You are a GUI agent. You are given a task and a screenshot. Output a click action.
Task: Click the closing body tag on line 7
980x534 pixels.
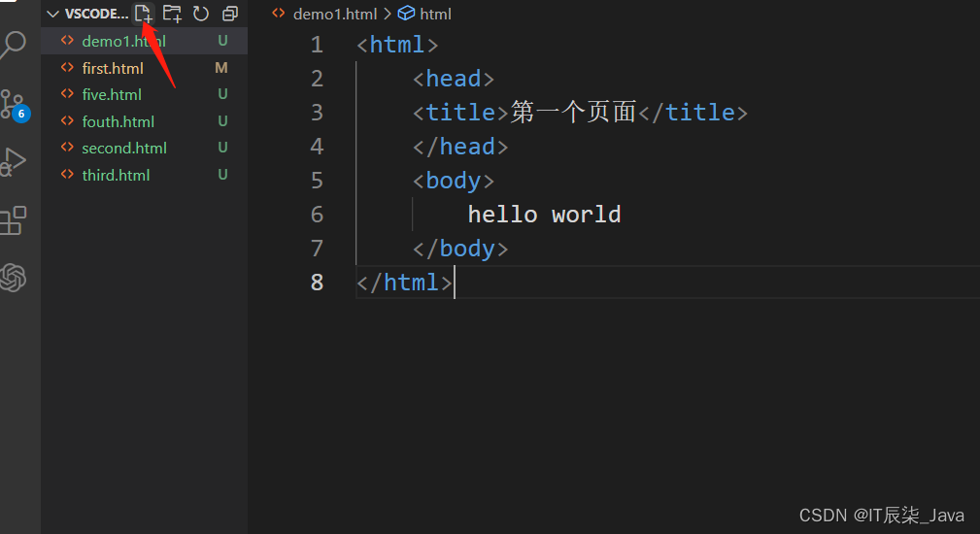tap(460, 249)
